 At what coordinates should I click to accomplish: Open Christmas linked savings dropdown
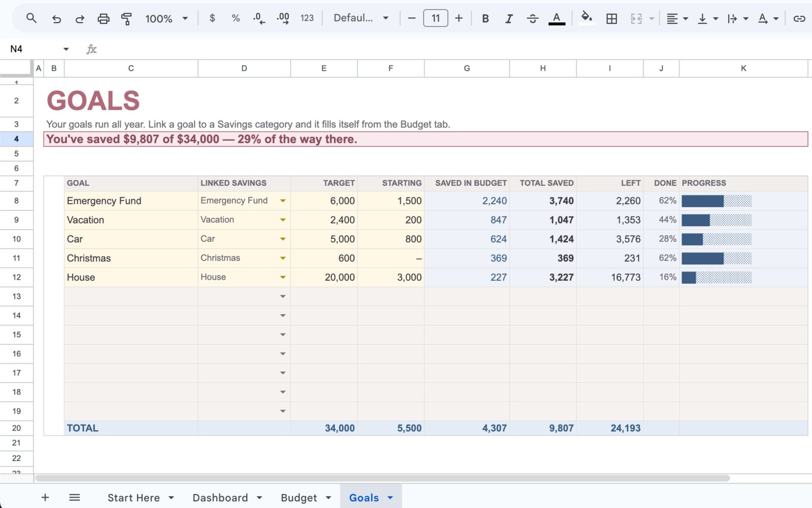coord(283,258)
